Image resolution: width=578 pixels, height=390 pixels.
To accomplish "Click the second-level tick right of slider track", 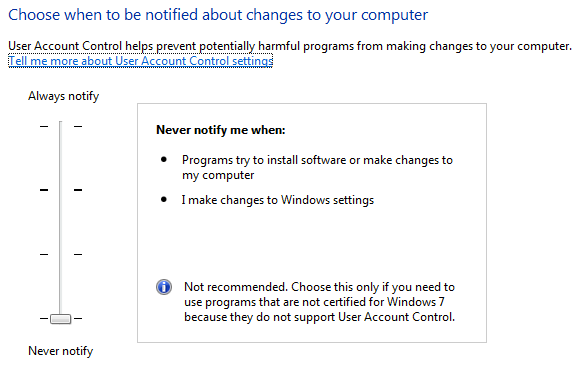I will [x=78, y=190].
